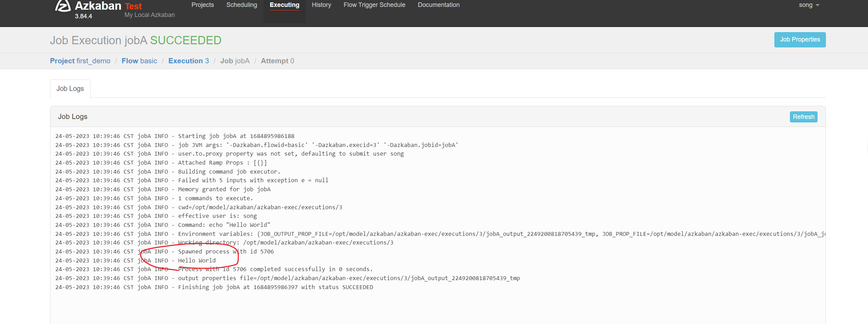The width and height of the screenshot is (868, 324).
Task: Click the 'Starting job jobA' log line
Action: [175, 136]
